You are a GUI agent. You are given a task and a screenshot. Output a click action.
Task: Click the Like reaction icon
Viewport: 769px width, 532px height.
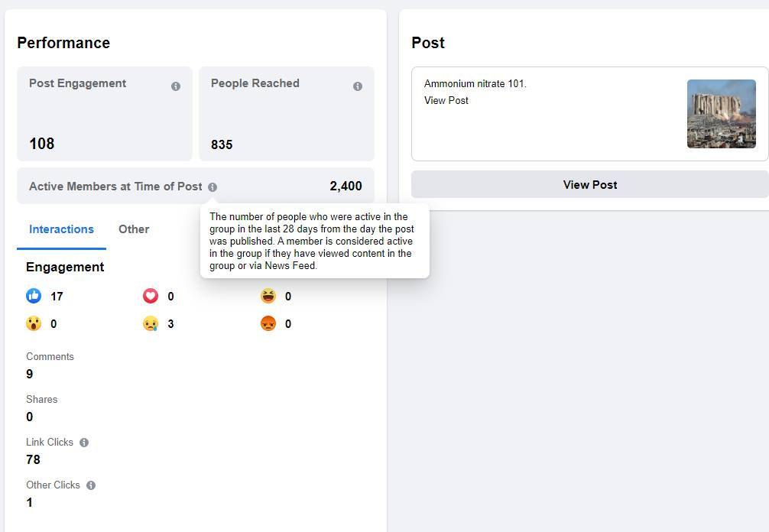34,297
